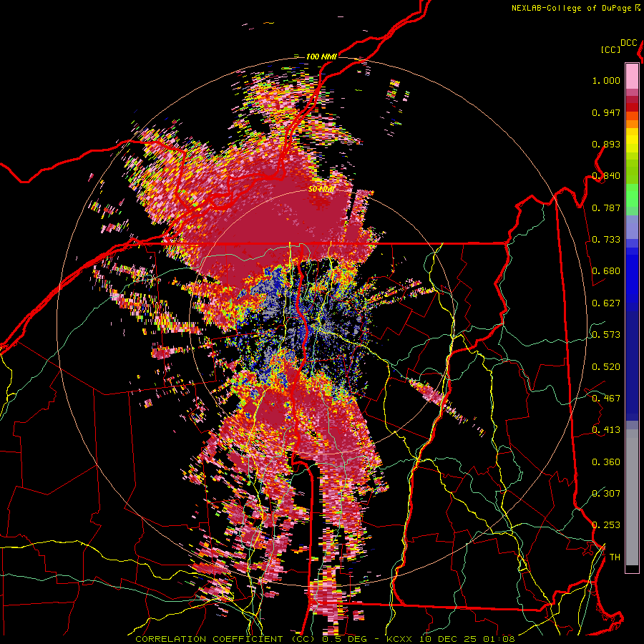Pick the periwinkle colorbar segment near 0.733
The image size is (644, 644).
click(x=632, y=227)
